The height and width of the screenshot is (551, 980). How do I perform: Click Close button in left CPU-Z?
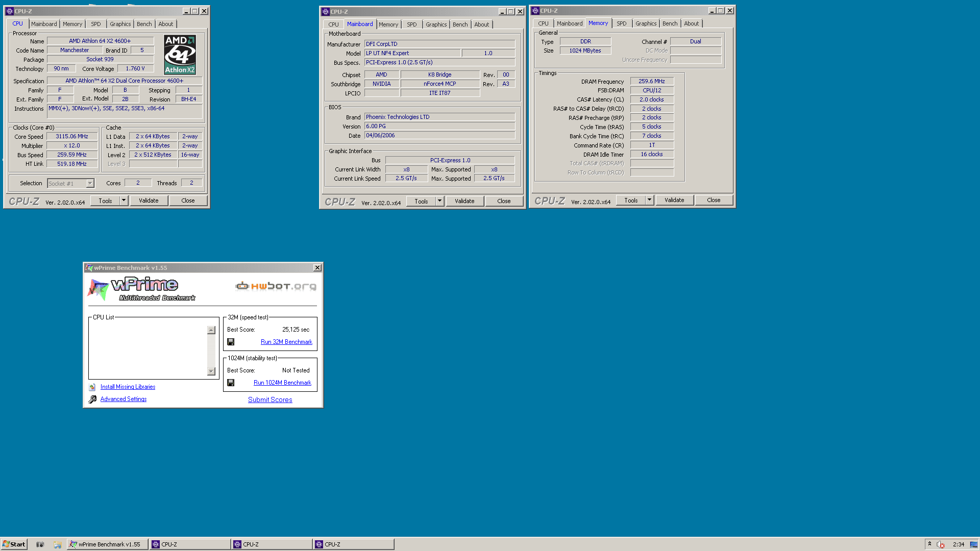pos(188,201)
